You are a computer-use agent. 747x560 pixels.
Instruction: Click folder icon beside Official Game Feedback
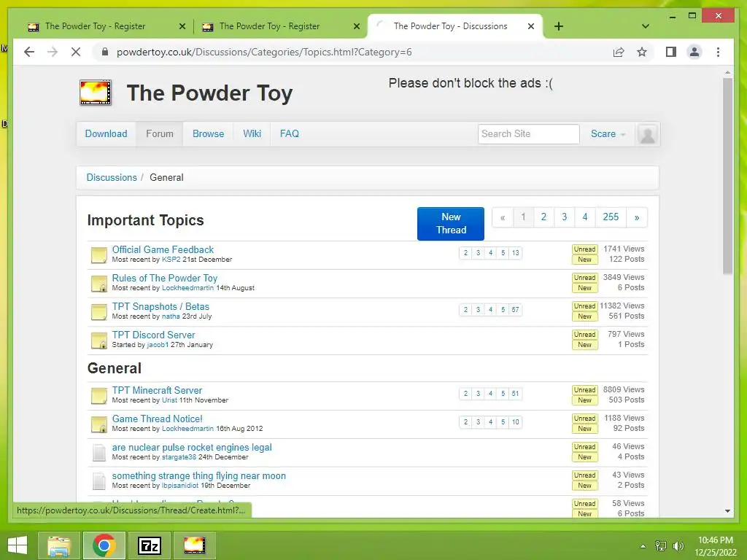pyautogui.click(x=99, y=255)
